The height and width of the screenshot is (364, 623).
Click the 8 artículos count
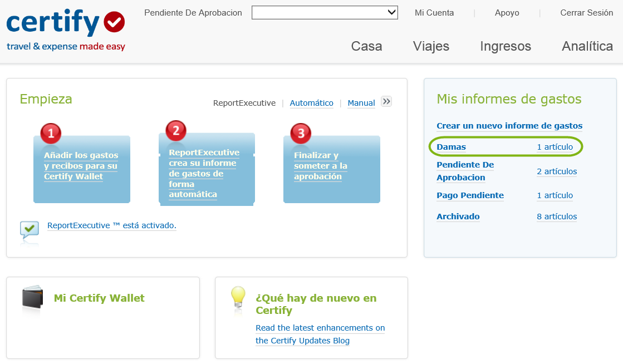pyautogui.click(x=557, y=216)
